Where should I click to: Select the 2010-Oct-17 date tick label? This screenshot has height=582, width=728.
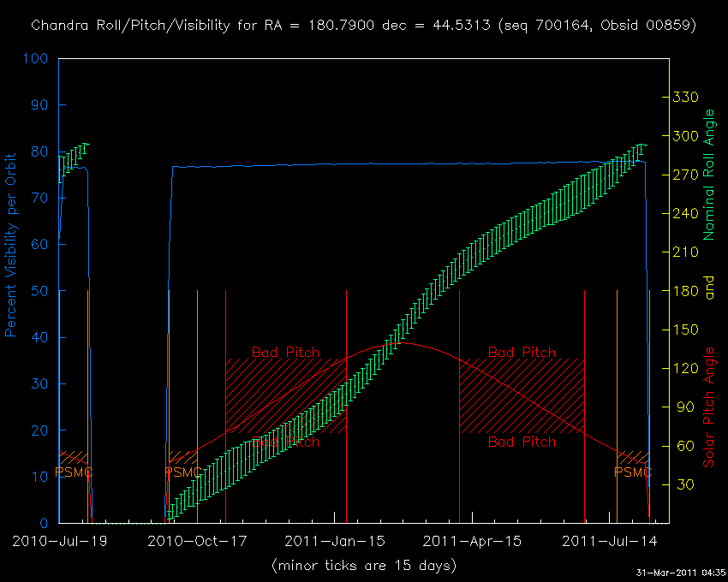(196, 541)
